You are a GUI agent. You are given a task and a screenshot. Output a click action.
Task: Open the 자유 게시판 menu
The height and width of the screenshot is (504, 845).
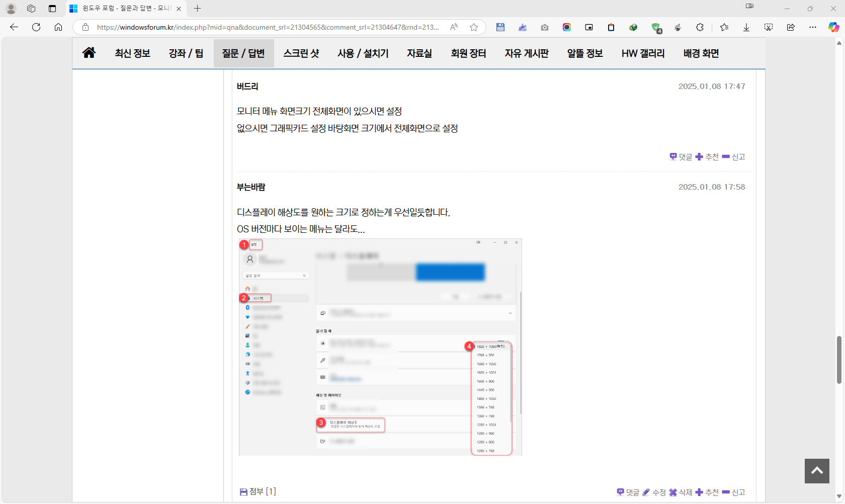[527, 53]
